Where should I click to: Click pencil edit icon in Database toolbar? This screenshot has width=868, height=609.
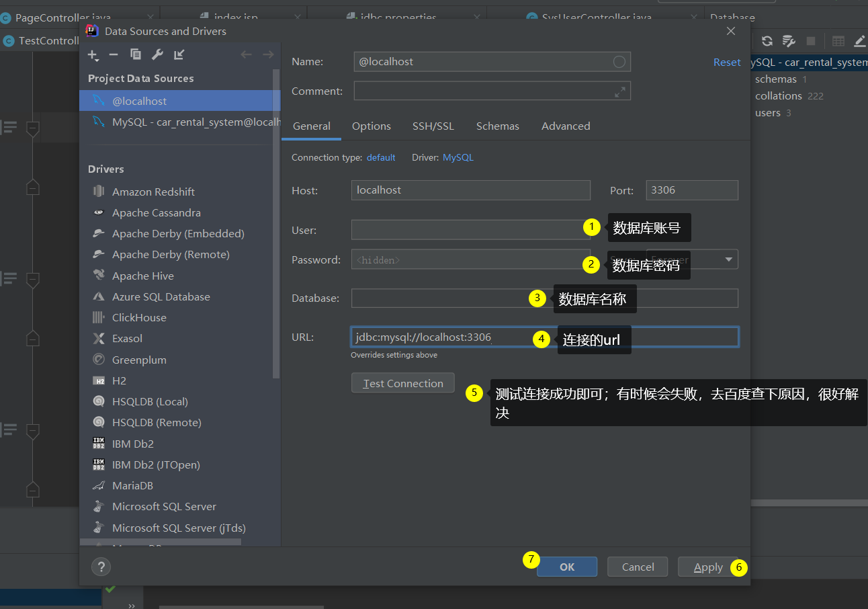tap(860, 41)
